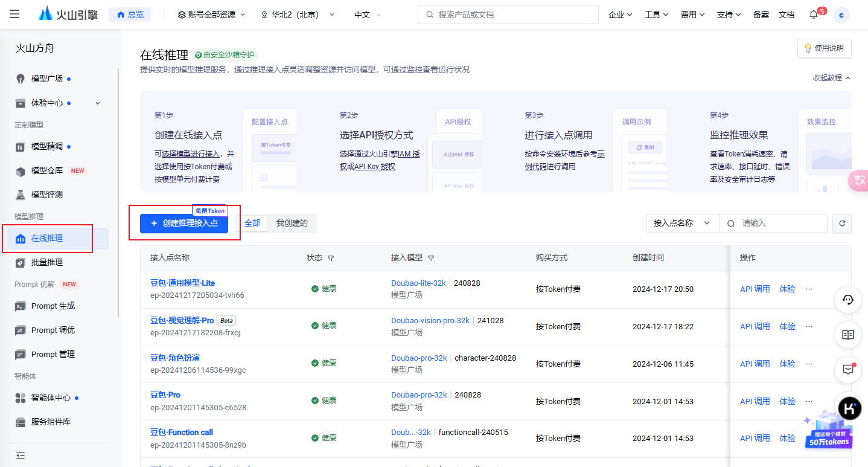
Task: Click the top product search field
Action: pyautogui.click(x=508, y=14)
